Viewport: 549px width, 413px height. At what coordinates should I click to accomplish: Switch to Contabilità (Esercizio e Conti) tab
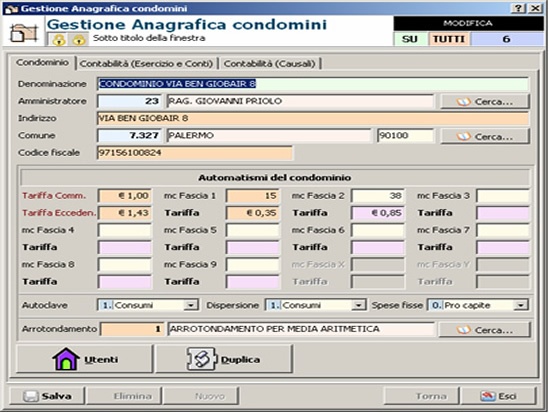pos(146,64)
